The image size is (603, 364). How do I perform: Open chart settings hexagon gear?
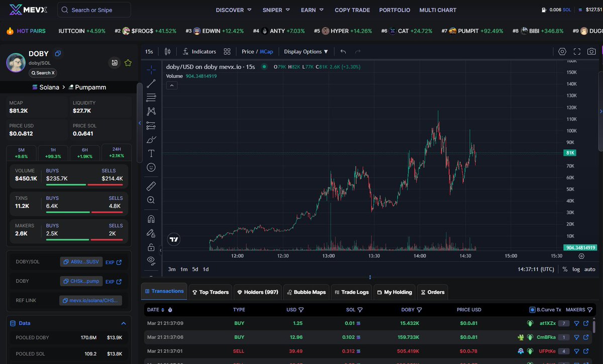pyautogui.click(x=562, y=52)
